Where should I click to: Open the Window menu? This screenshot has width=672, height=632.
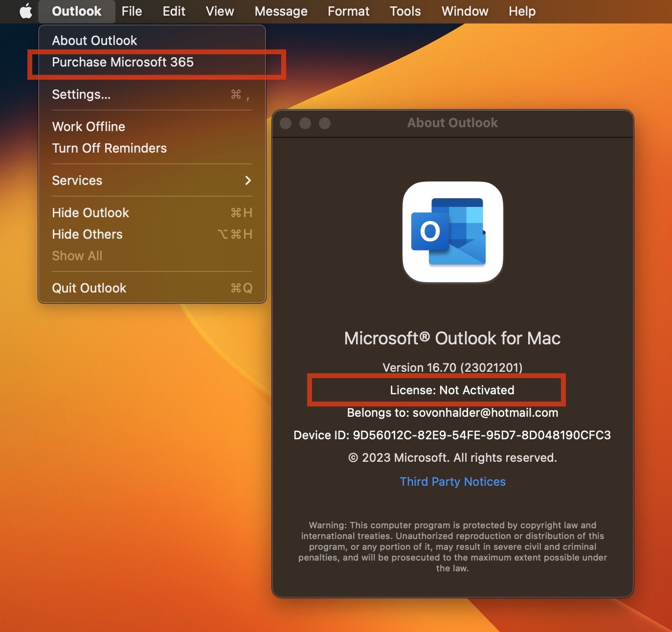(465, 11)
